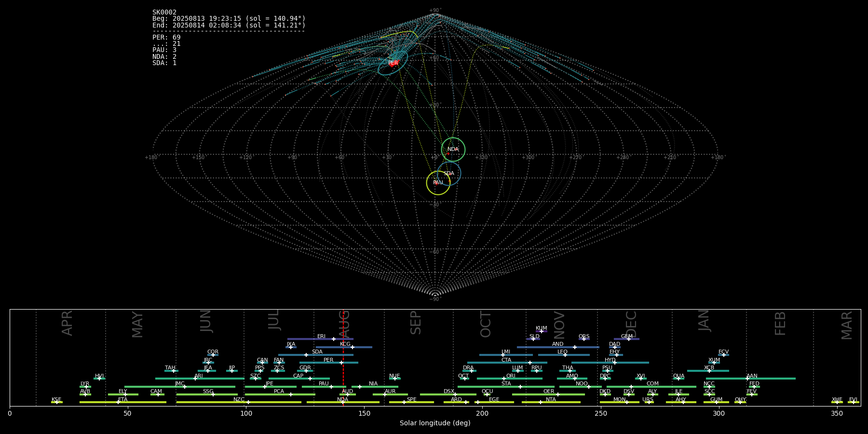Click the APR month label in the timeline
The width and height of the screenshot is (868, 434).
pyautogui.click(x=67, y=323)
